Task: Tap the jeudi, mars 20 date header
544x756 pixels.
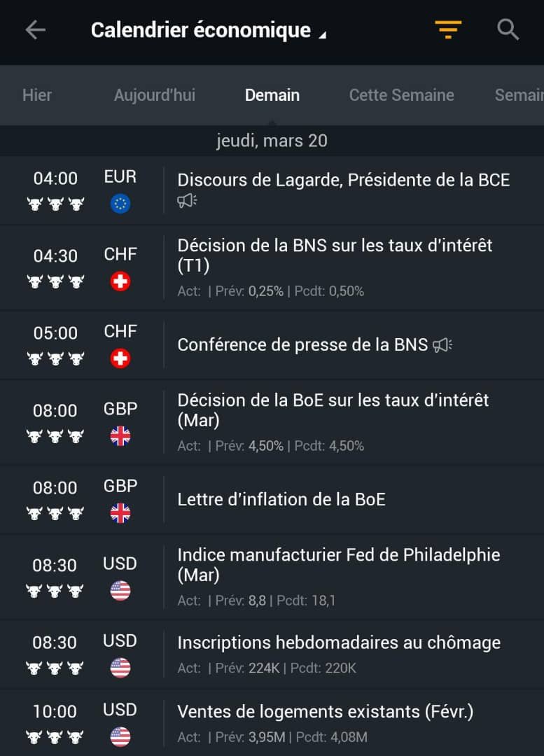Action: 272,141
